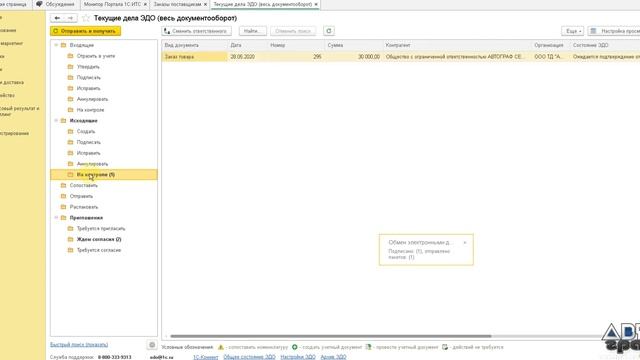
Task: Open 'Общее состояние ЭДО' link
Action: click(x=249, y=357)
